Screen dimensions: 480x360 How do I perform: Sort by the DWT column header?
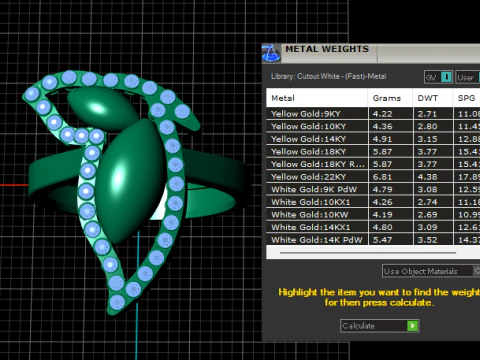(x=433, y=98)
